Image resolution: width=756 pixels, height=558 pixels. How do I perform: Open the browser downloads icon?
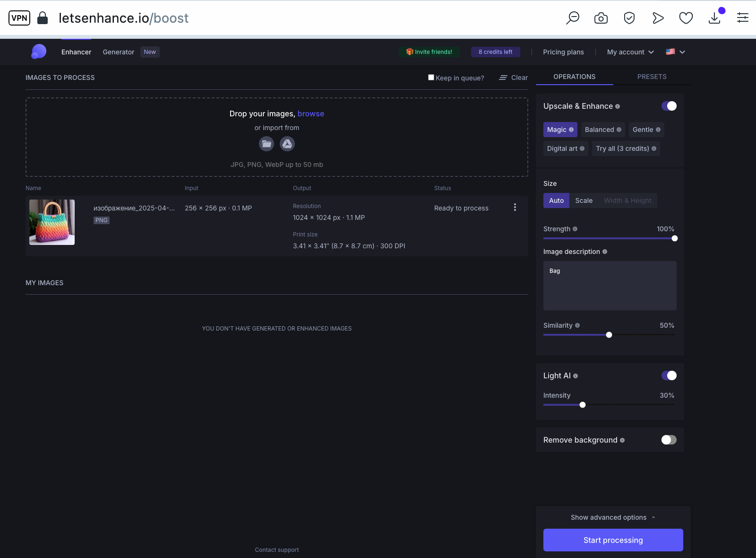pyautogui.click(x=714, y=18)
